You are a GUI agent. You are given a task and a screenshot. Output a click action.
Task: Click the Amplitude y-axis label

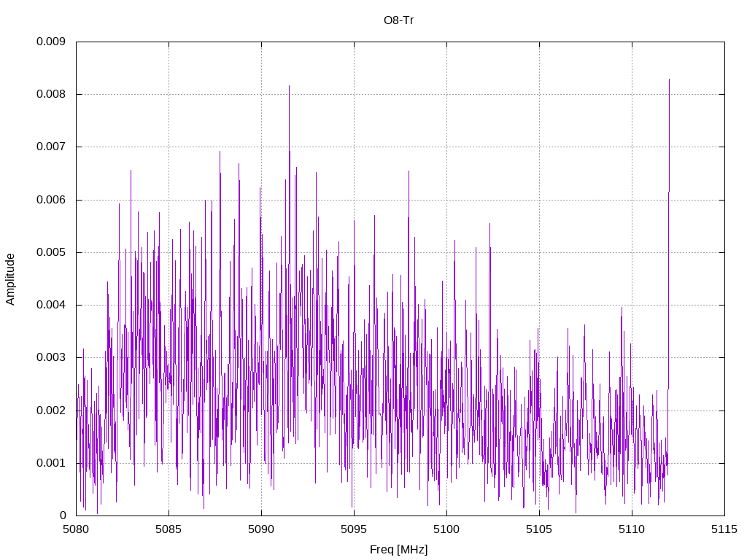click(10, 279)
